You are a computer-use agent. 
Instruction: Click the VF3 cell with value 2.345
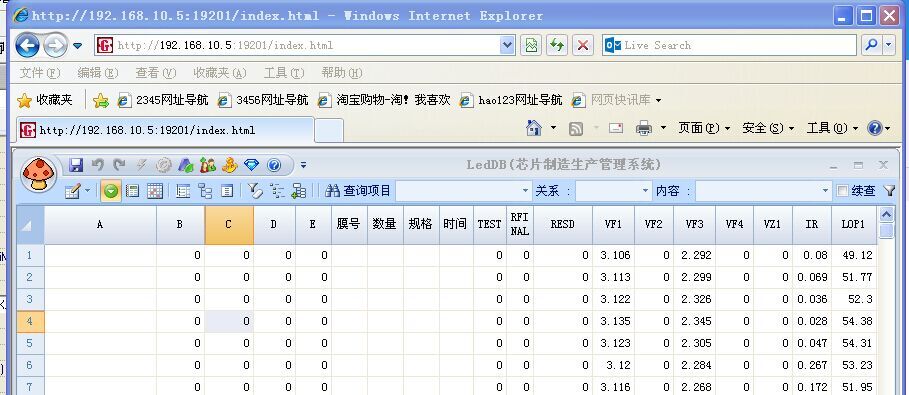(x=695, y=321)
